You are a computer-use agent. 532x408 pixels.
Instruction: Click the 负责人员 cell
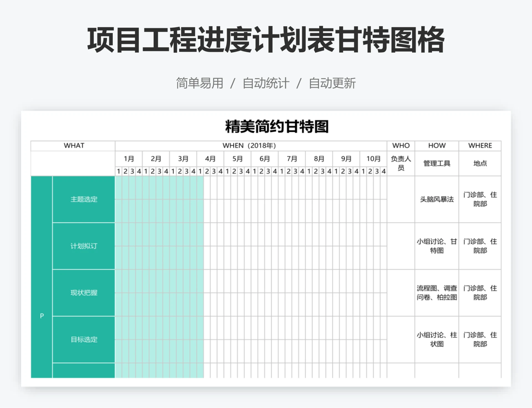400,164
